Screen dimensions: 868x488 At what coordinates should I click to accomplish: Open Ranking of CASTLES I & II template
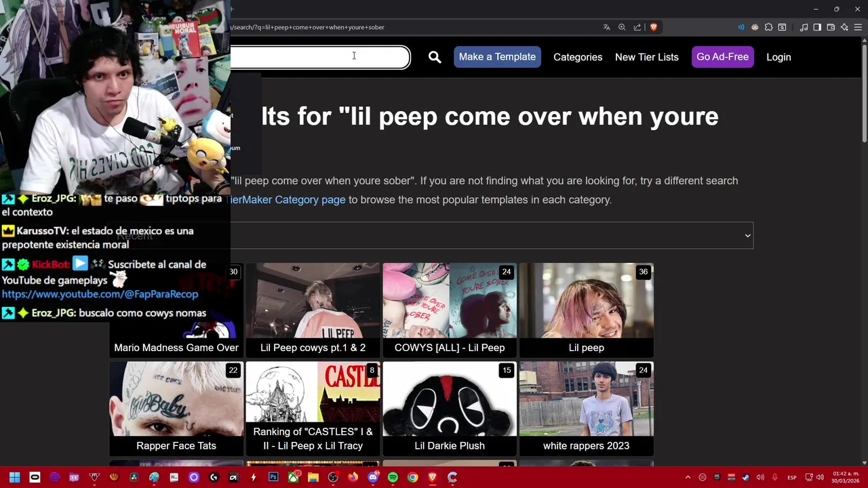(313, 408)
